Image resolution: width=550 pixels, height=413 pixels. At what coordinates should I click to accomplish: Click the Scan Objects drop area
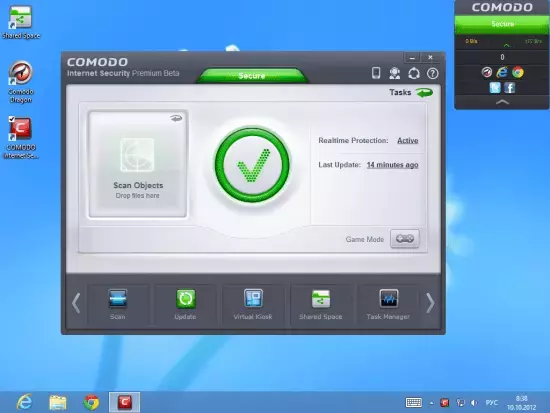(x=138, y=164)
